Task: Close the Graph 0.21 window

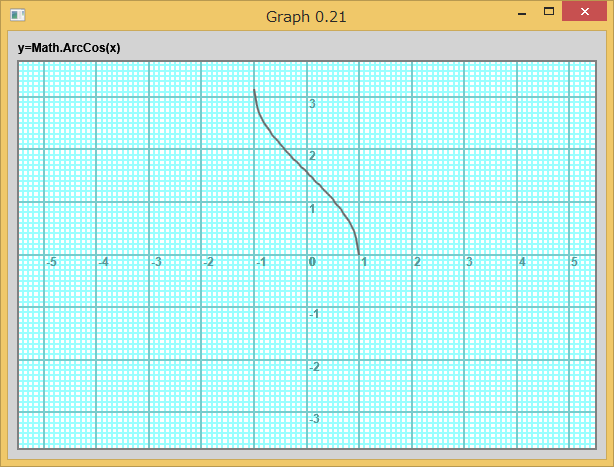Action: point(585,11)
